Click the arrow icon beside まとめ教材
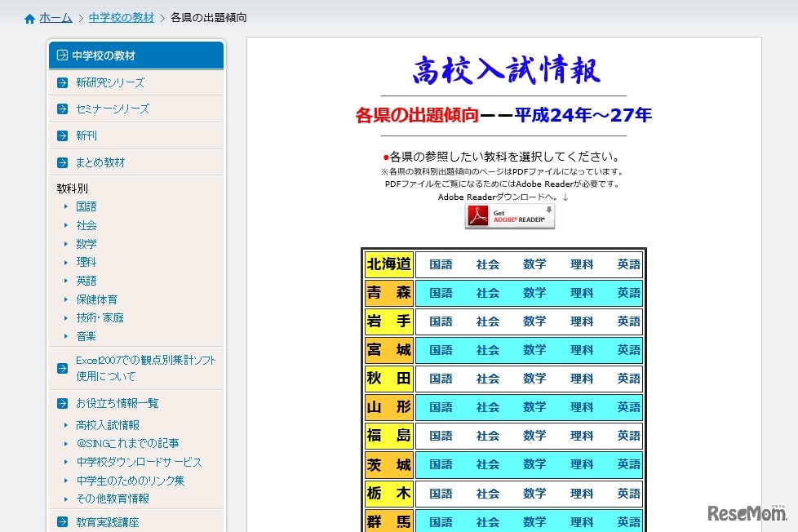This screenshot has height=532, width=798. [x=63, y=163]
